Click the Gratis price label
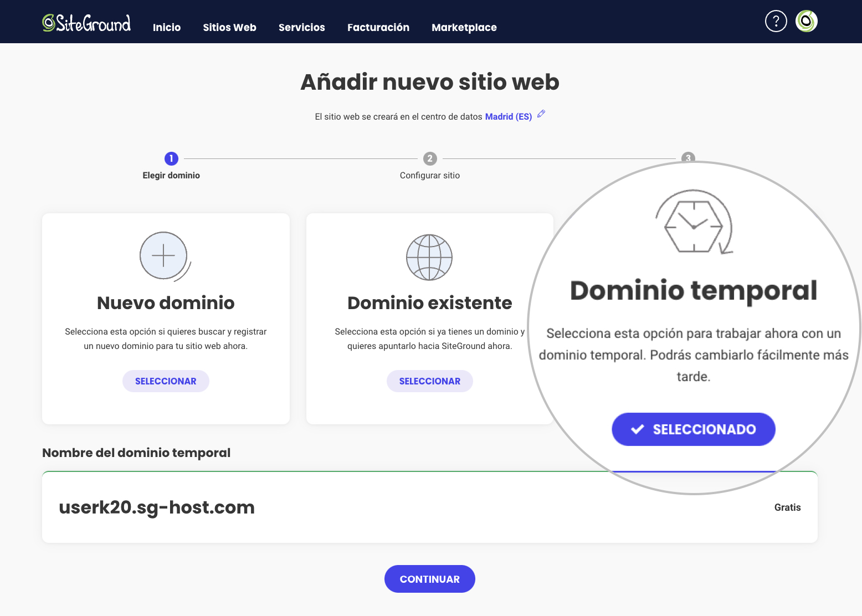Screen dimensions: 862x616 pyautogui.click(x=788, y=507)
